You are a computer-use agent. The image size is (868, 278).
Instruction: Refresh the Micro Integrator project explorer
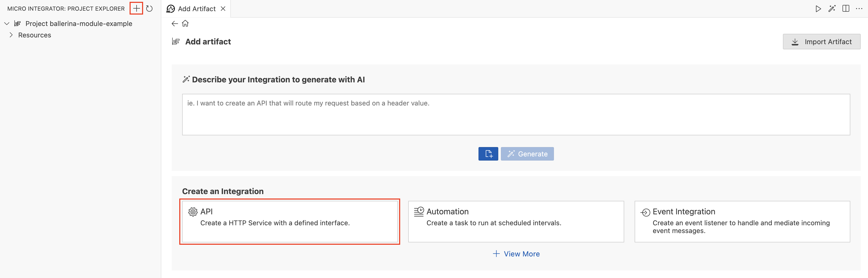tap(149, 9)
